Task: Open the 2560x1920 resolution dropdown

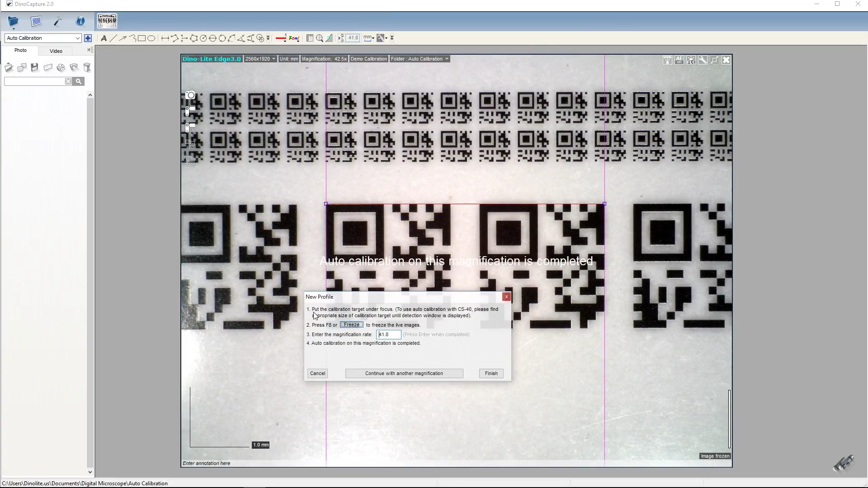Action: (x=260, y=59)
